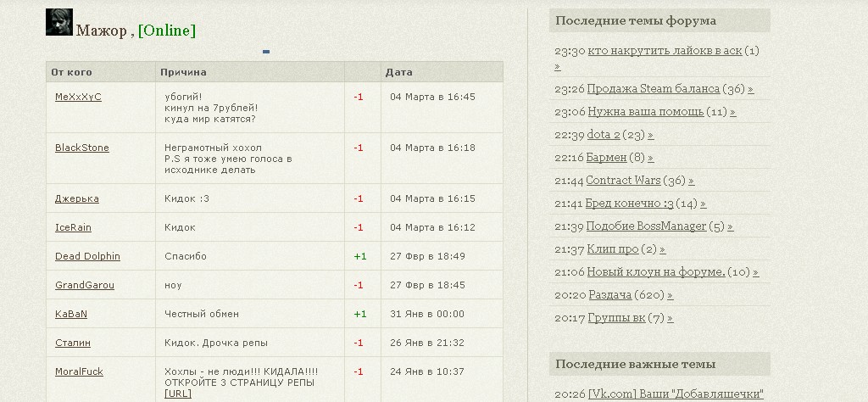The image size is (868, 402).
Task: Click reason text 'Кидок :3'
Action: point(186,198)
